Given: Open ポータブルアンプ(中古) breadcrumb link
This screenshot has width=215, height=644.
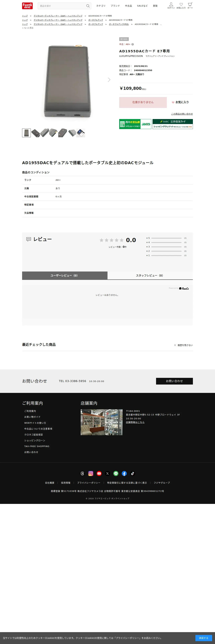Looking at the screenshot, I should click(x=119, y=24).
